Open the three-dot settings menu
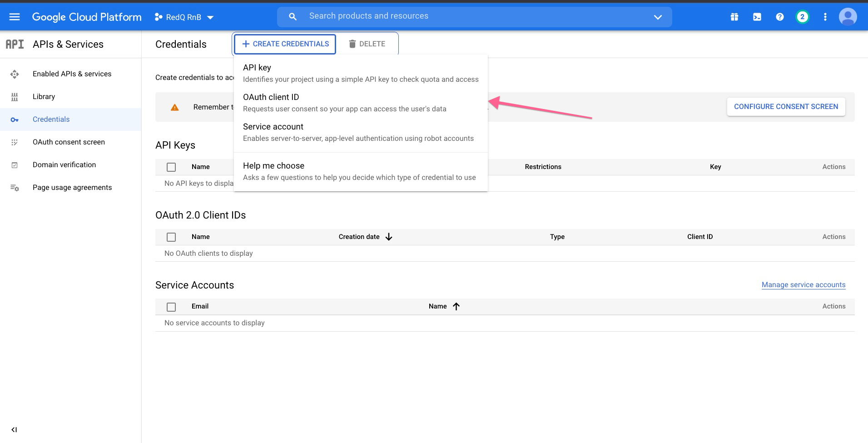868x443 pixels. (825, 17)
